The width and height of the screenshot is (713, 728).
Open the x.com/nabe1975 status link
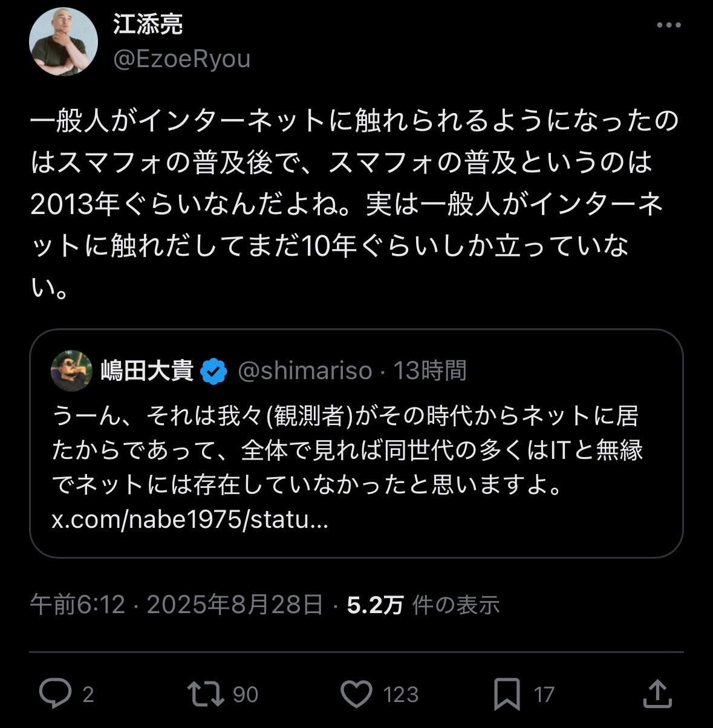[190, 519]
